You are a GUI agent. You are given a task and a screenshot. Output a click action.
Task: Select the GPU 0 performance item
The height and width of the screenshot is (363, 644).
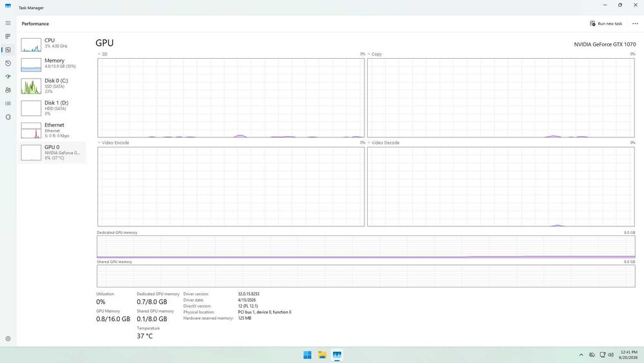click(52, 153)
